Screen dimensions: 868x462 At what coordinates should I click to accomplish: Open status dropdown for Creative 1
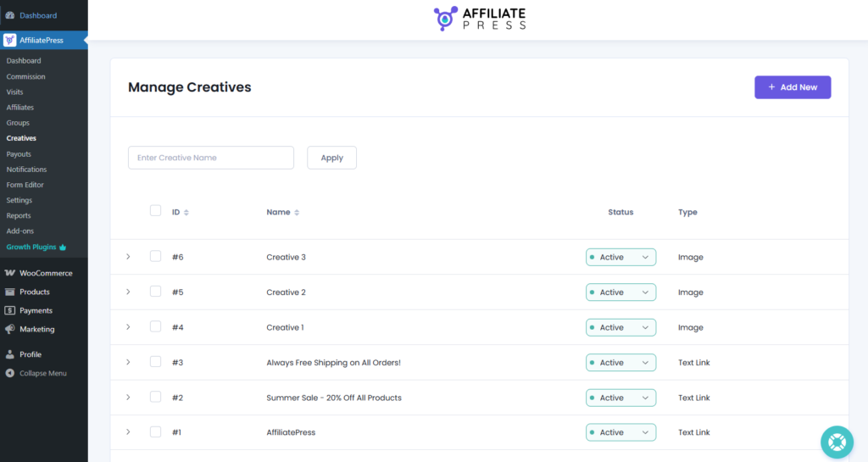[621, 327]
